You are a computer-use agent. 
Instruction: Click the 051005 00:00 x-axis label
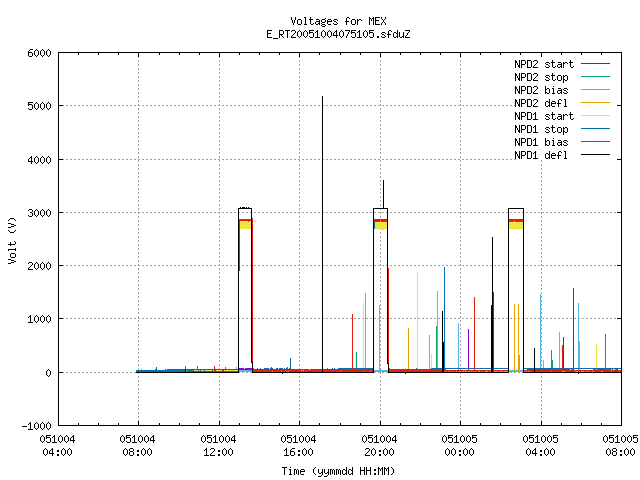[x=459, y=446]
